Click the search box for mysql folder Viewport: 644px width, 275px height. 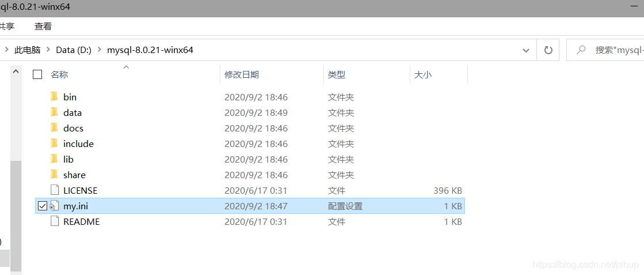tap(616, 50)
